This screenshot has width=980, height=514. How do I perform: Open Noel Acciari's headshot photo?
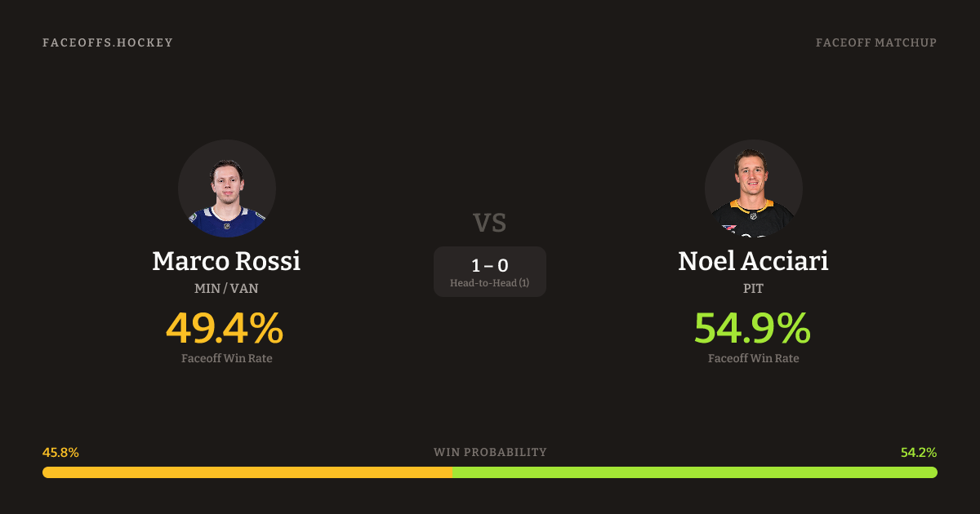click(x=753, y=188)
